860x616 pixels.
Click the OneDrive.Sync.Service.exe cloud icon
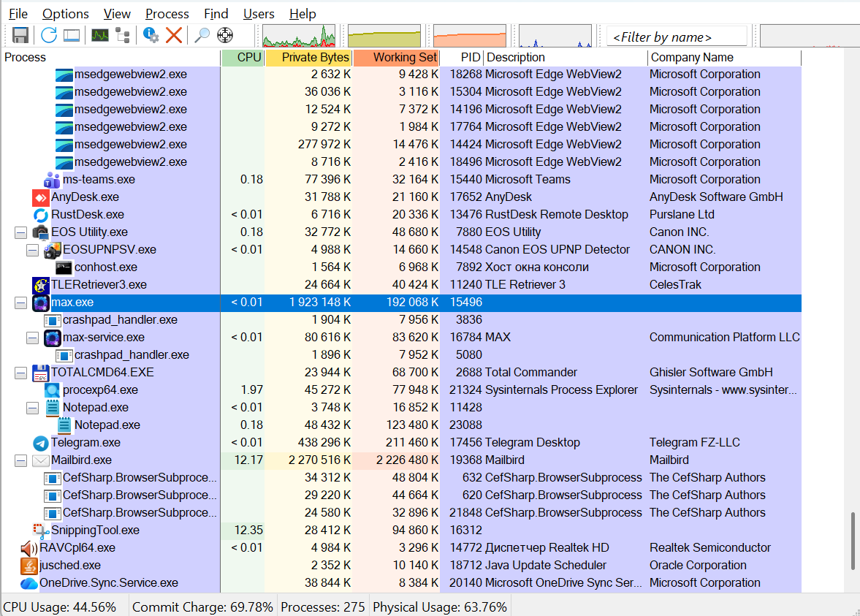(28, 583)
